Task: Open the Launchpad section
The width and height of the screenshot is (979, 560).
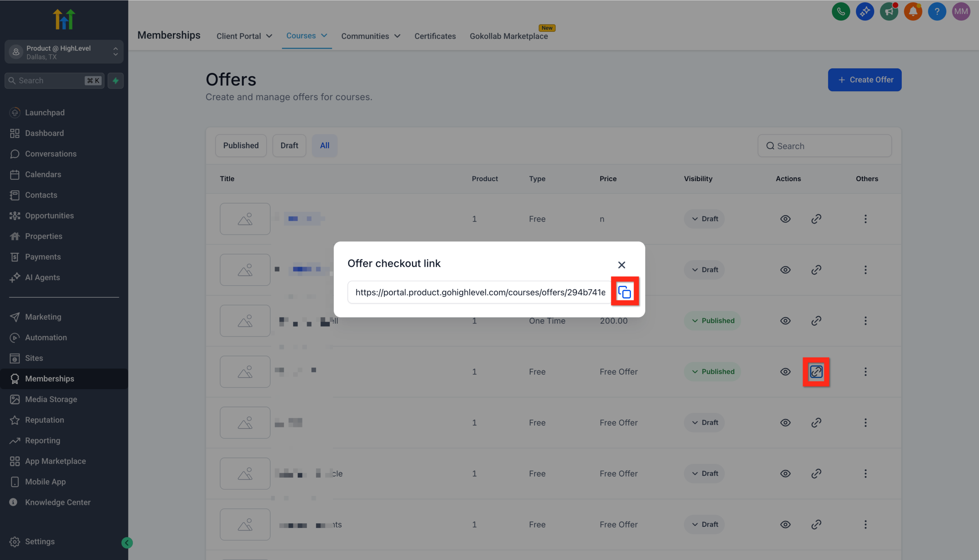Action: [45, 112]
